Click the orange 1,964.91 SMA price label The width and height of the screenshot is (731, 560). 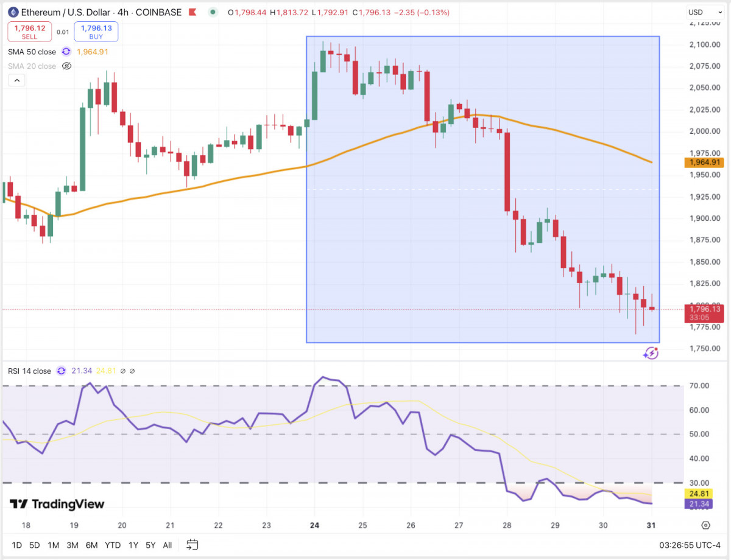704,163
